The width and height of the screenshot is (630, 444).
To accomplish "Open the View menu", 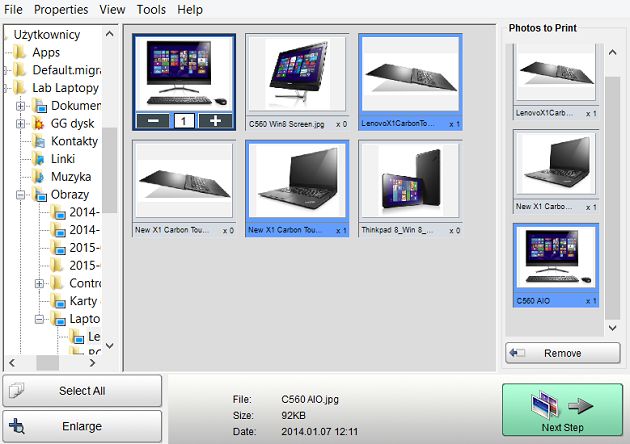I will [x=112, y=9].
